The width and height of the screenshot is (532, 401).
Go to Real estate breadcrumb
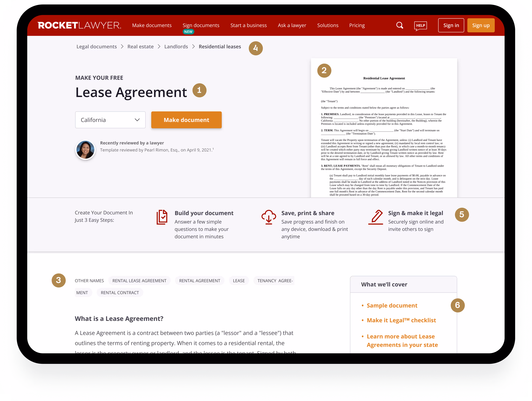click(140, 47)
